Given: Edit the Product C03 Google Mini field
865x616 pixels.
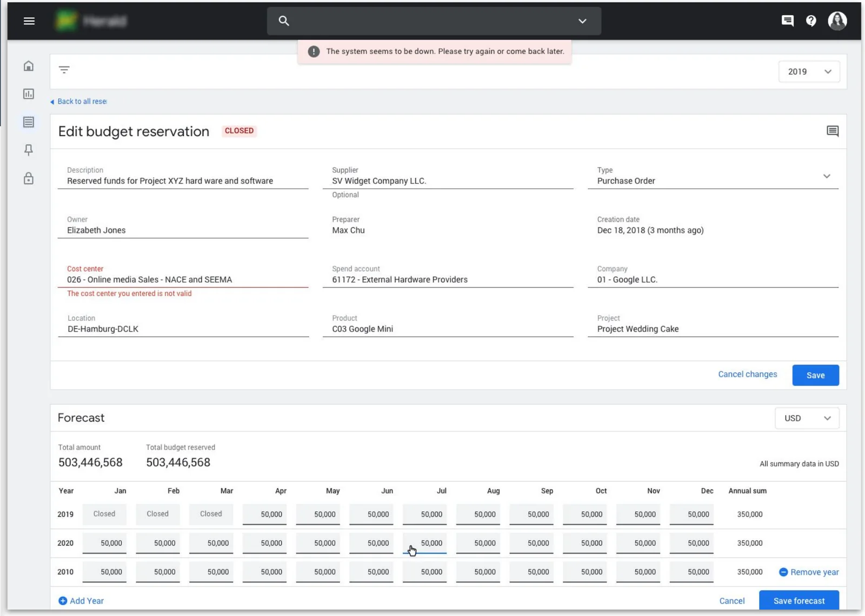Looking at the screenshot, I should click(x=448, y=324).
